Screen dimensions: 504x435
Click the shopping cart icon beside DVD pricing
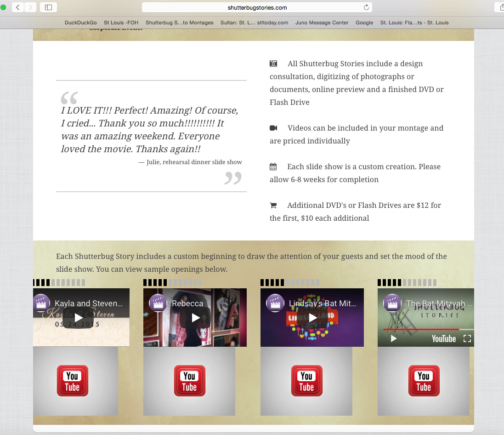273,205
